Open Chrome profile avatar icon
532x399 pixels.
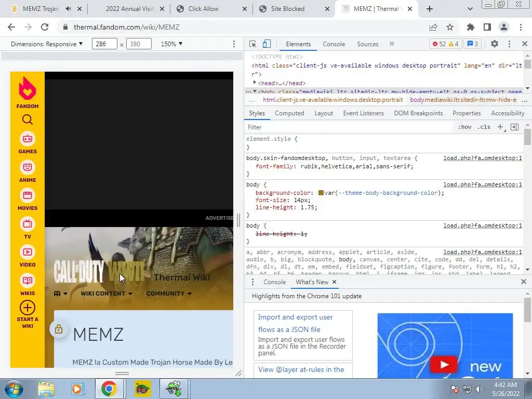504,27
